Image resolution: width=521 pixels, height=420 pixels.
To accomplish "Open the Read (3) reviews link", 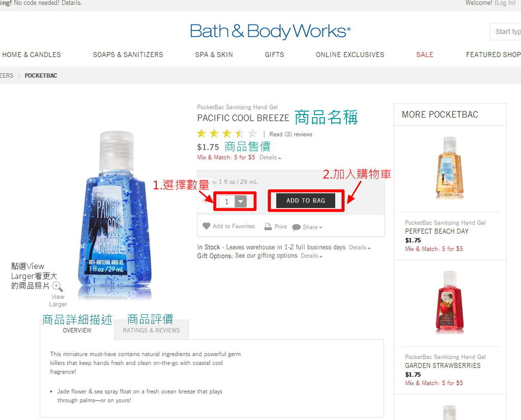I will pyautogui.click(x=291, y=134).
